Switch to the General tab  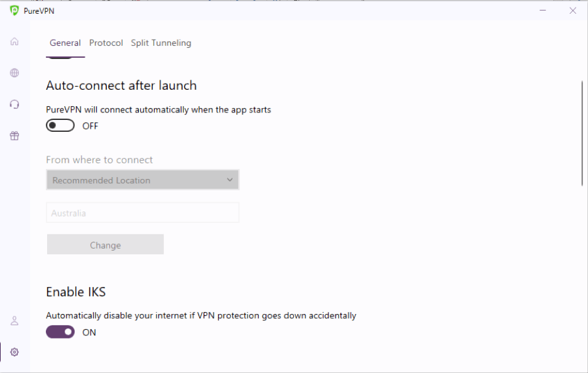[65, 43]
